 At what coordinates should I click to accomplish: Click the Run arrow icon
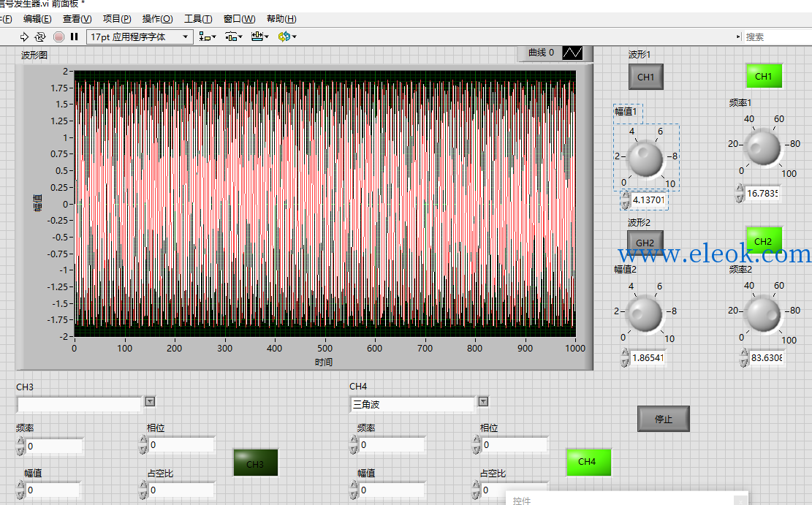coord(24,37)
